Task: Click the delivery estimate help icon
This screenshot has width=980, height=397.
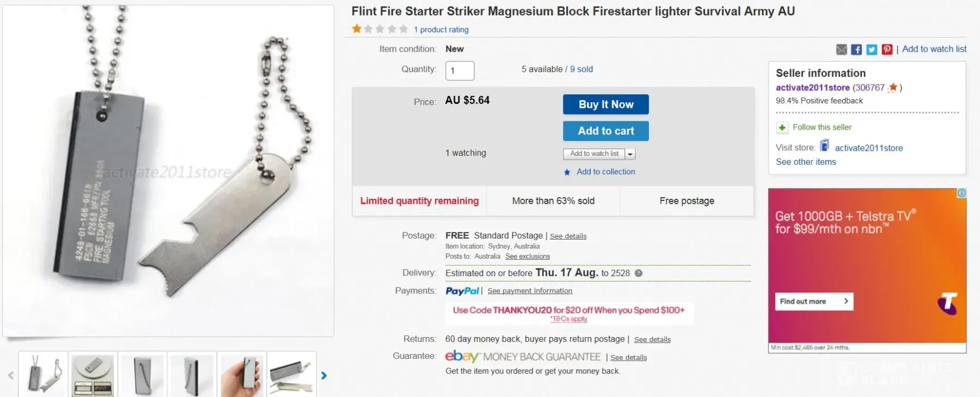Action: (x=639, y=273)
